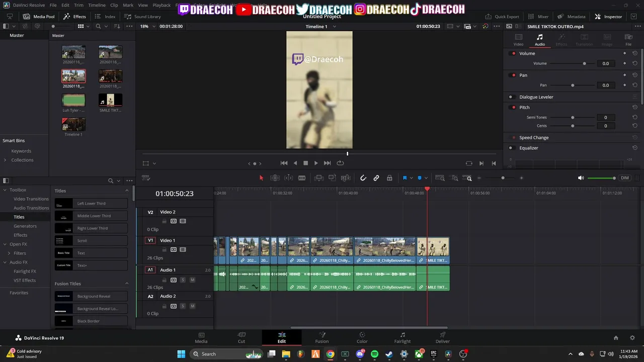Open the Flag color dropdown arrow
This screenshot has height=362, width=644.
pos(411,178)
